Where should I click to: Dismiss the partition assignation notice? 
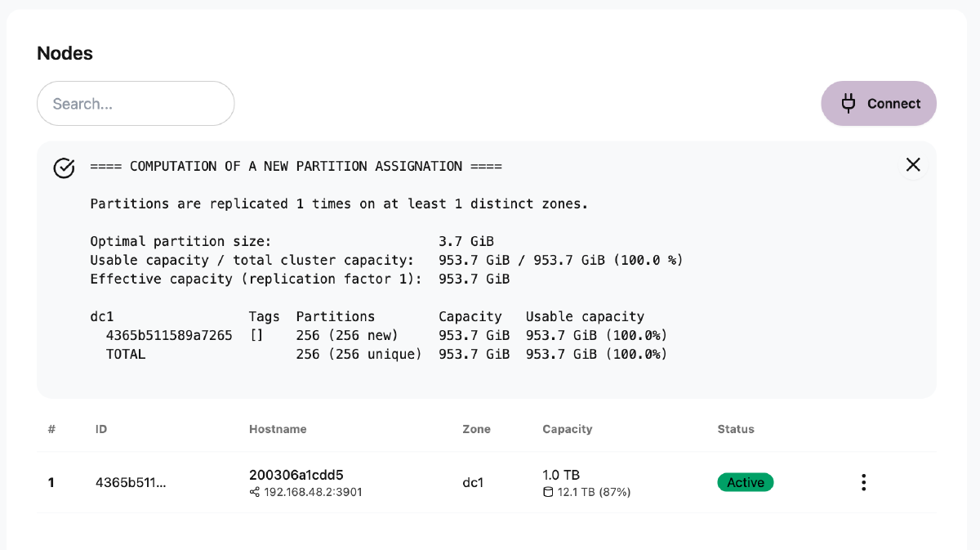913,165
